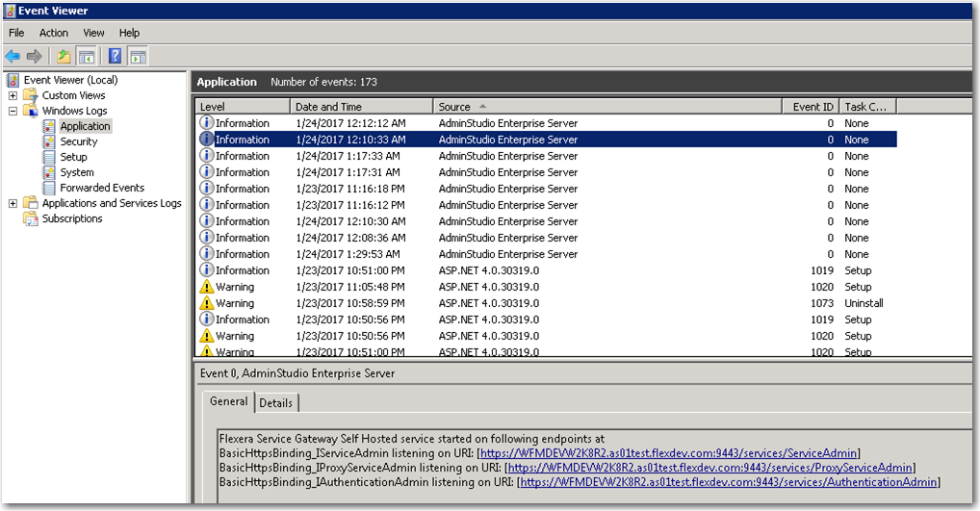Screen dimensions: 980x511
Task: Select the Forwarded Events tree item
Action: pyautogui.click(x=102, y=188)
